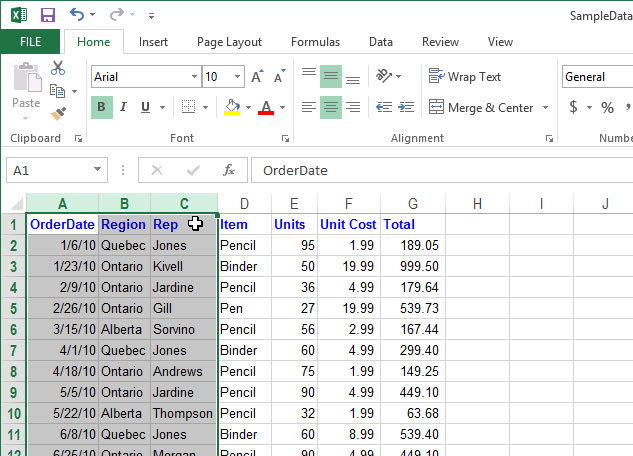Screen dimensions: 633x456
Task: Select cell G3 containing 999.50
Action: pos(412,267)
